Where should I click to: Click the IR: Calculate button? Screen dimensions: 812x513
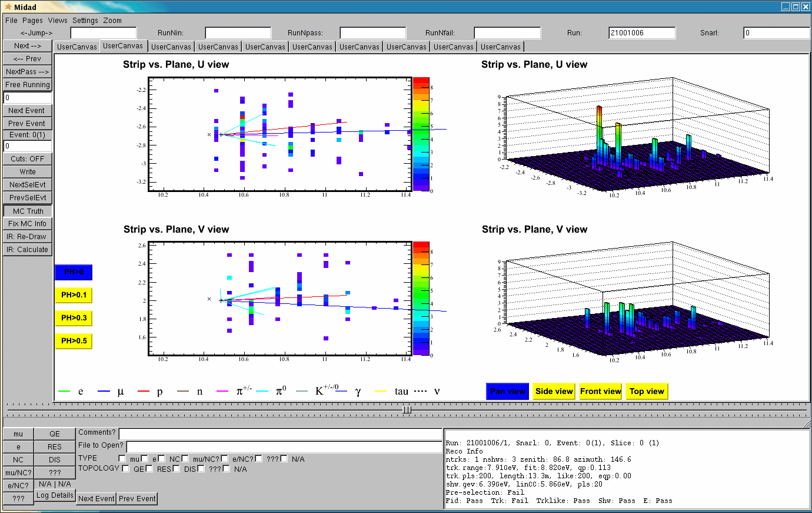pos(27,250)
